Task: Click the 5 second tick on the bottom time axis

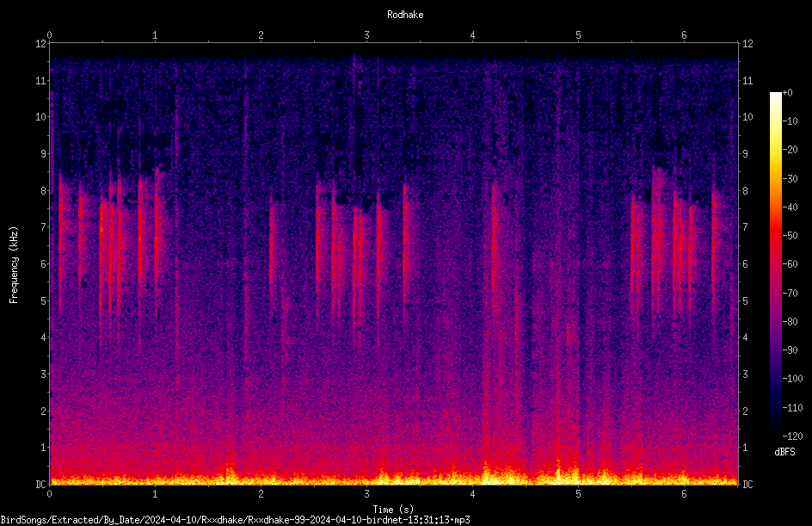Action: (578, 494)
